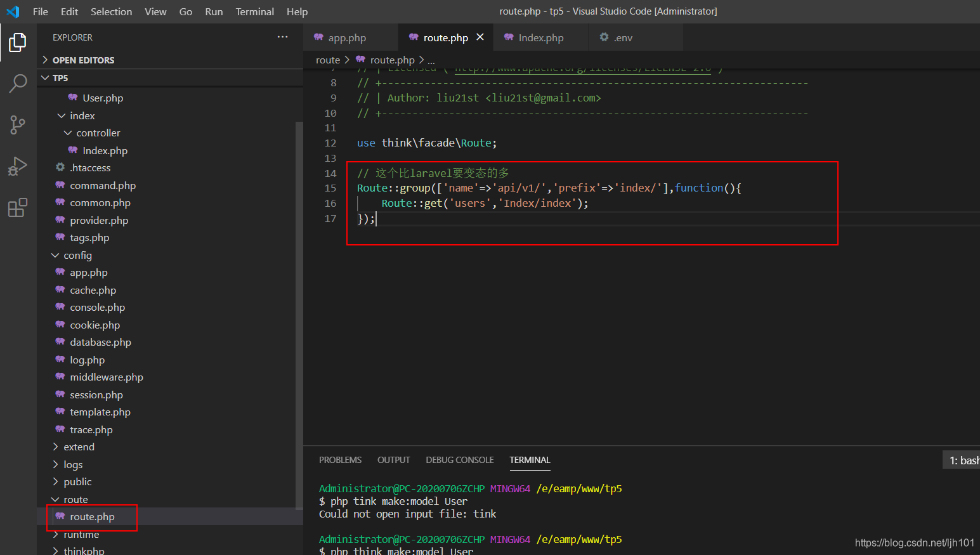Screen dimensions: 980x555
Task: Open template.php under config
Action: coord(100,412)
